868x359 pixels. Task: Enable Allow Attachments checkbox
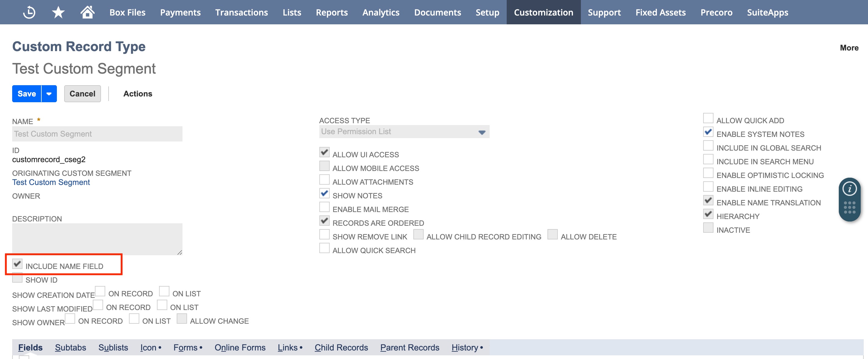coord(324,180)
